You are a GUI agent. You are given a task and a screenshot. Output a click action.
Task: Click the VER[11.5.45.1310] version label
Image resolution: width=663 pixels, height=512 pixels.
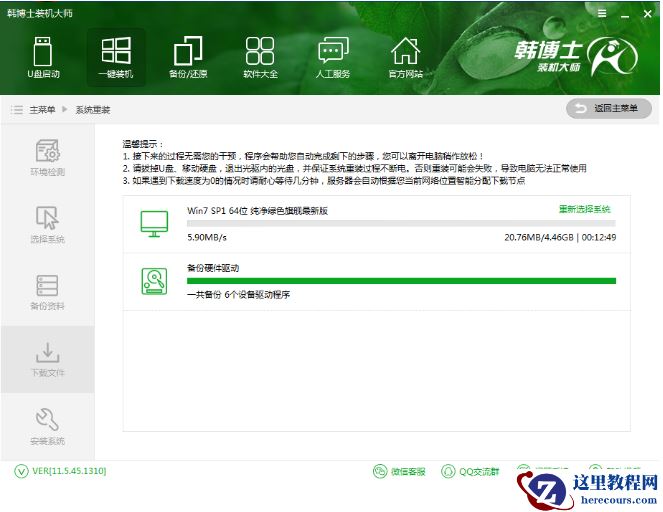coord(69,471)
